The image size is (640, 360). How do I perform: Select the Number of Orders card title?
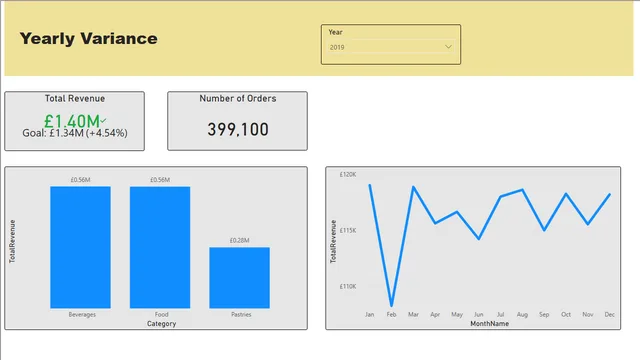238,98
